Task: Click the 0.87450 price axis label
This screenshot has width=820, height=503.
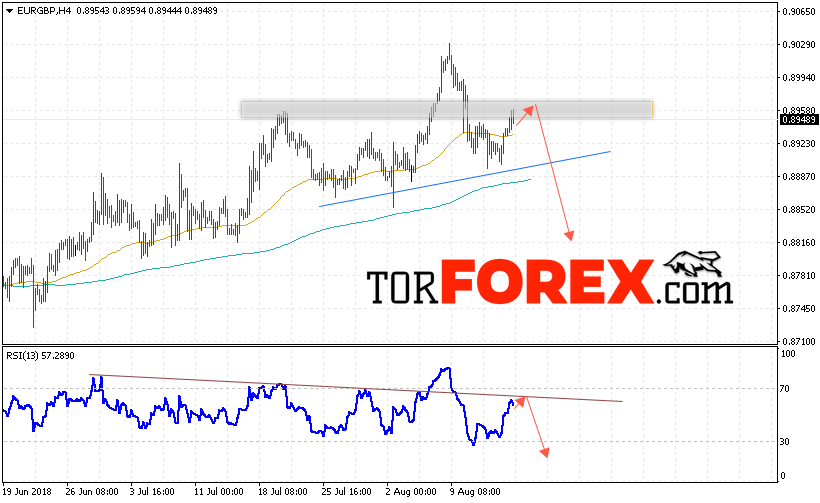Action: pyautogui.click(x=799, y=308)
